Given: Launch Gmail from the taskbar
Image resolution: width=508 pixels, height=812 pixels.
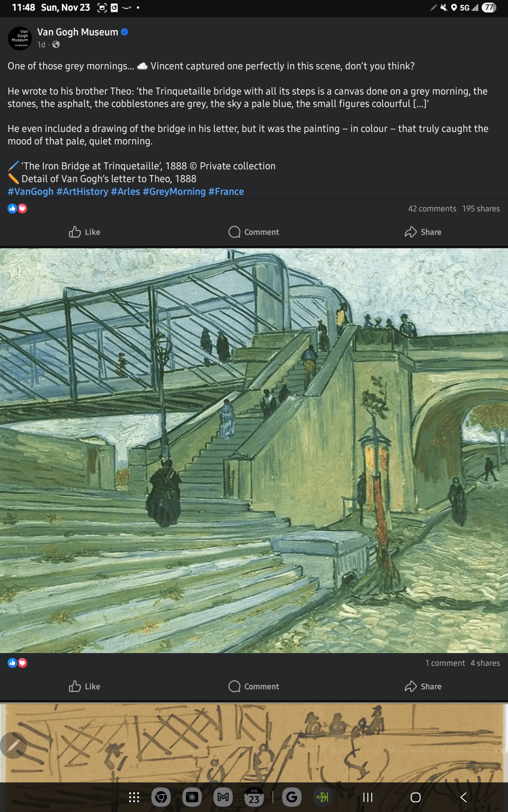Looking at the screenshot, I should click(x=223, y=797).
